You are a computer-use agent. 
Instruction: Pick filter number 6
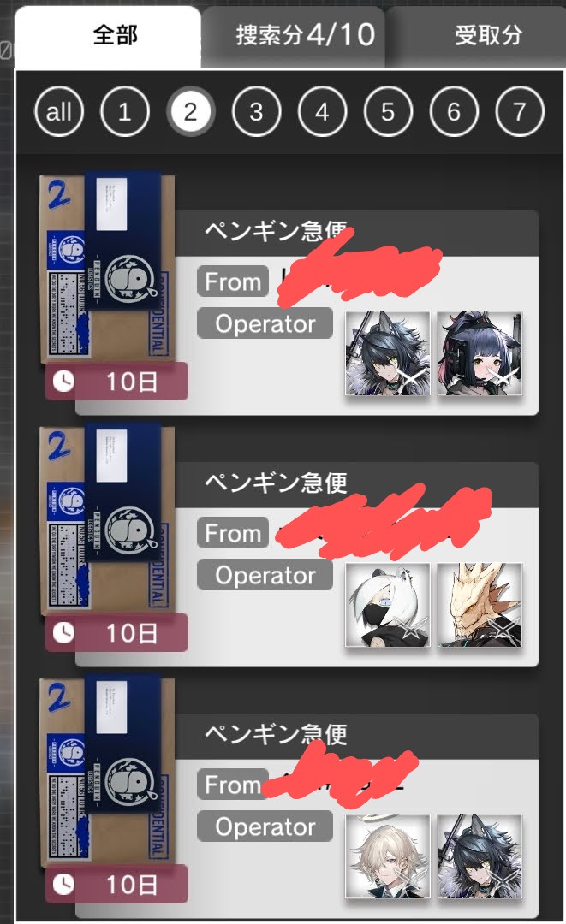[454, 110]
